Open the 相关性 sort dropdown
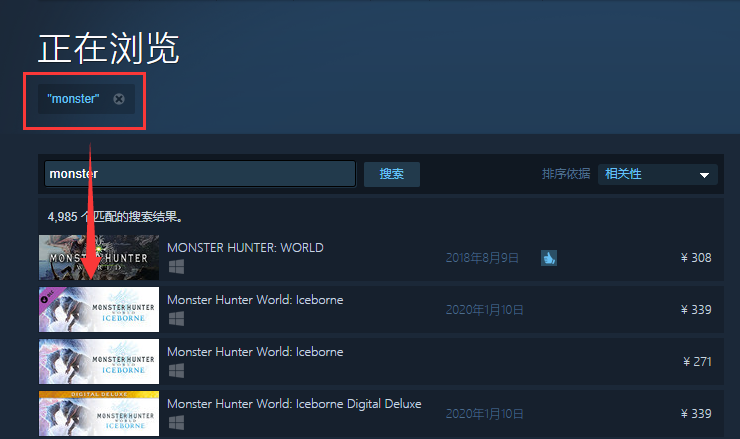Screen dimensions: 740x439 (x=657, y=174)
